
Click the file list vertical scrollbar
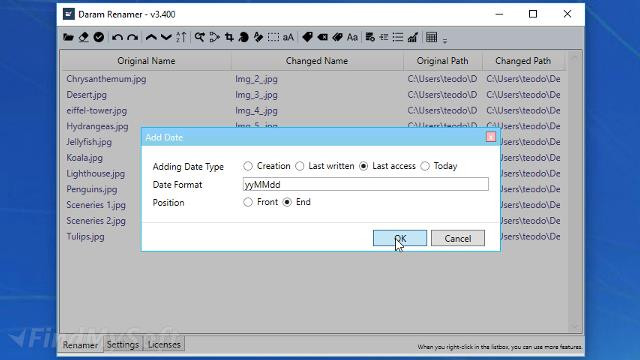tap(574, 192)
